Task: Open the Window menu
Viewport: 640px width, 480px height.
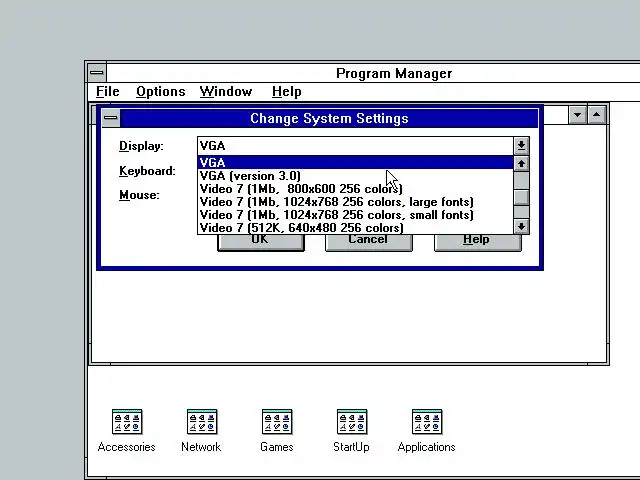Action: pos(226,91)
